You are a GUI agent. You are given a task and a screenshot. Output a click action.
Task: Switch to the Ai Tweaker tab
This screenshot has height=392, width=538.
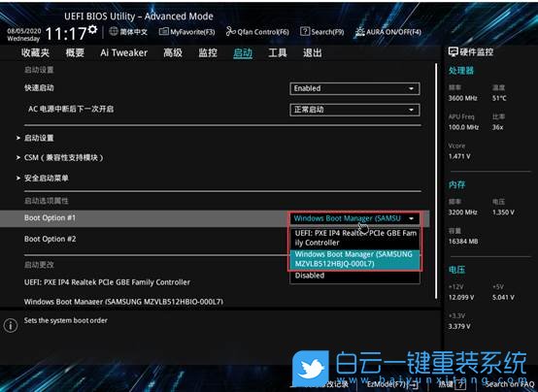click(x=124, y=52)
